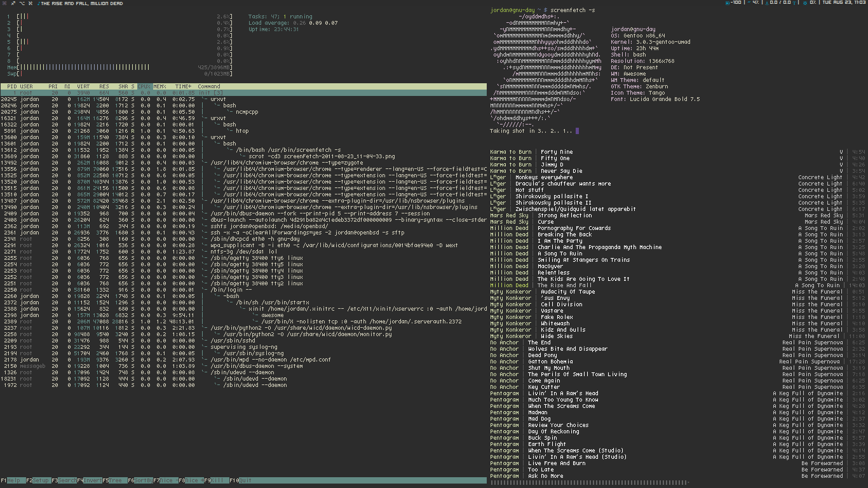Click the 'screenfetch -s' command prompt line
Viewport: 868px width, 488px height.
[542, 10]
